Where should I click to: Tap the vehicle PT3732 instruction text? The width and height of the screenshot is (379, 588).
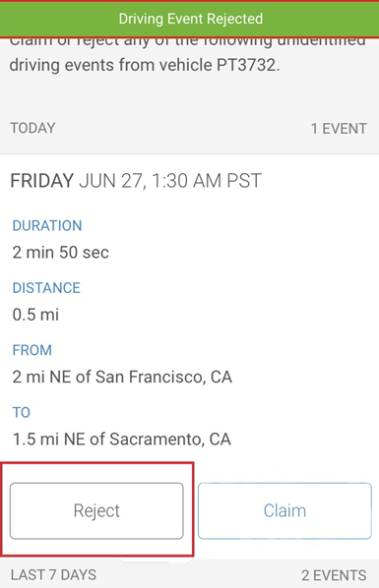coord(145,65)
